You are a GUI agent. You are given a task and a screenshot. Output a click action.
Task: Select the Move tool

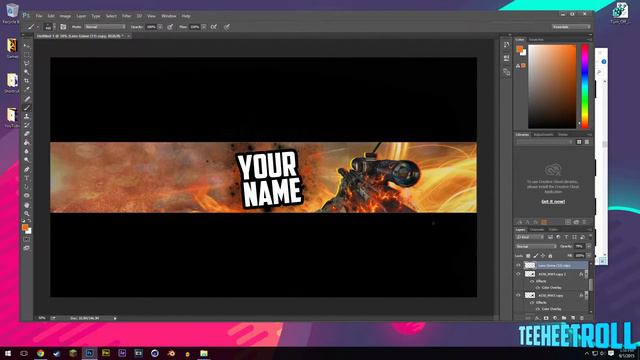click(x=27, y=46)
